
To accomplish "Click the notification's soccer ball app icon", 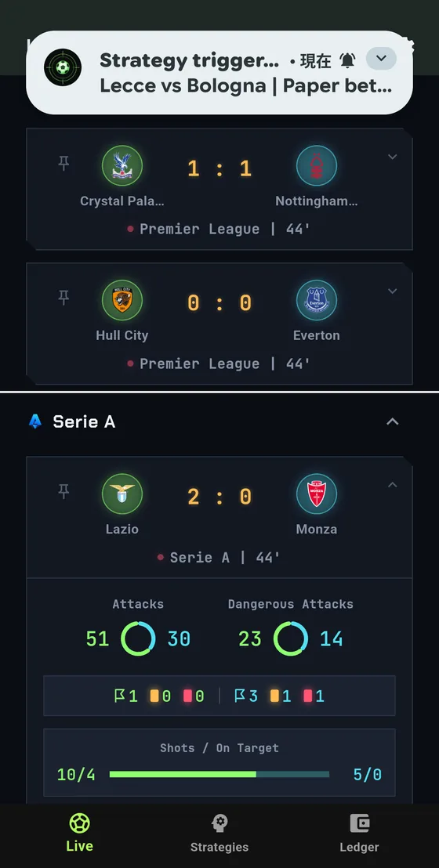I will [63, 67].
